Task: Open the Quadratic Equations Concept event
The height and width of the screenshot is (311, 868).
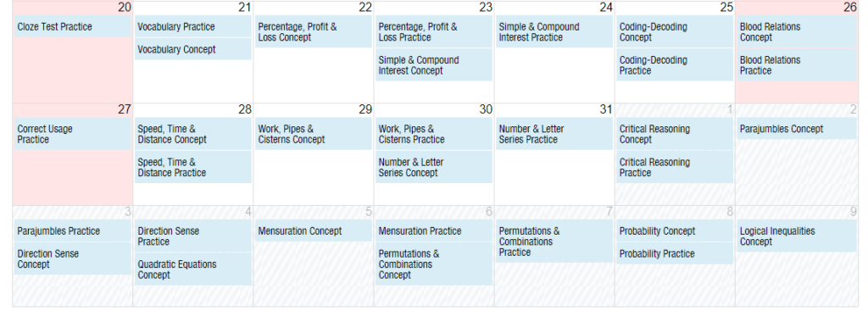Action: 192,269
